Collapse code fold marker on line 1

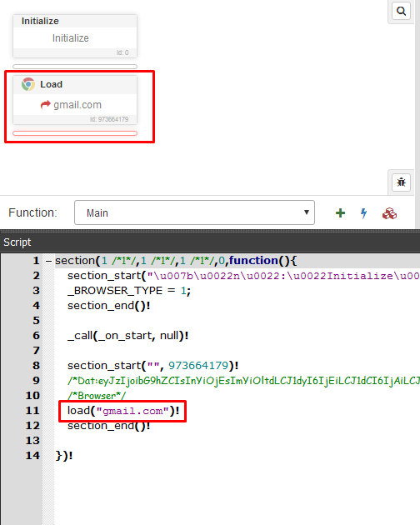coord(49,261)
